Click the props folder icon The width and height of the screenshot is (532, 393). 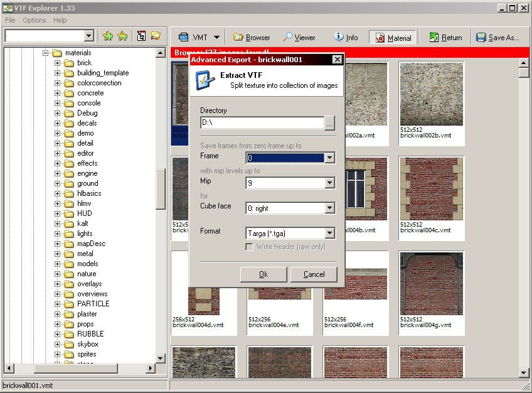point(69,324)
